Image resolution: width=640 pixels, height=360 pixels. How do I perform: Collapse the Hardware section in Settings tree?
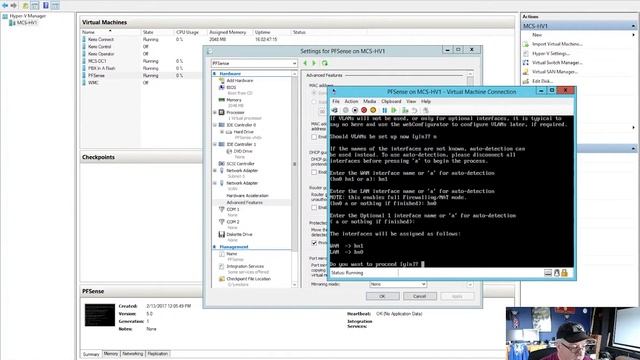(x=214, y=73)
